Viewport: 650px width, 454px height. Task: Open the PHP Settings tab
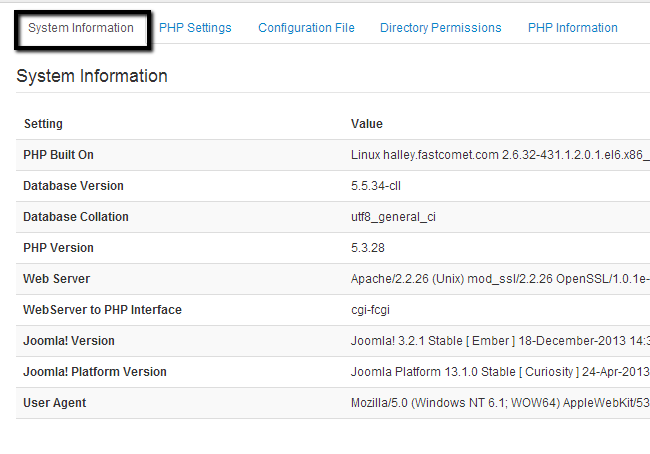point(195,28)
